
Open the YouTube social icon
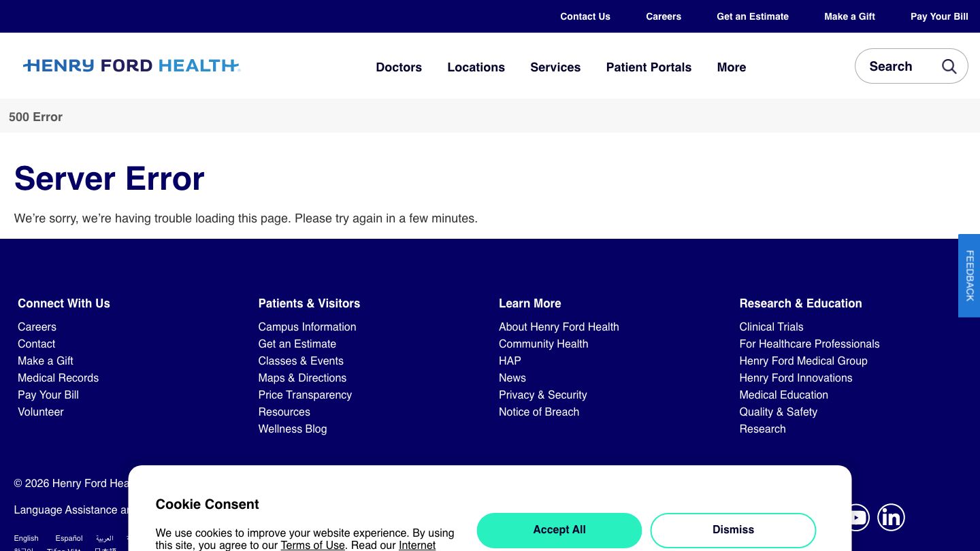[x=857, y=518]
